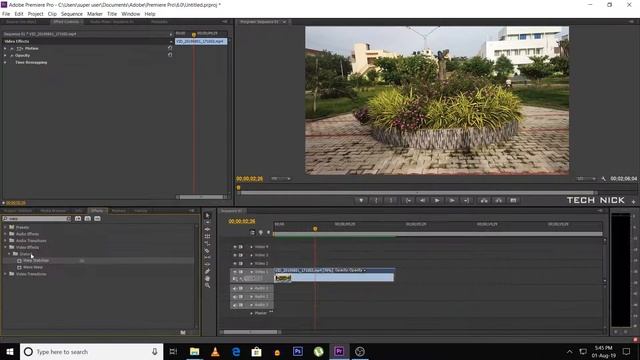The width and height of the screenshot is (640, 360).
Task: Click Go to Out point button
Action: point(467,200)
